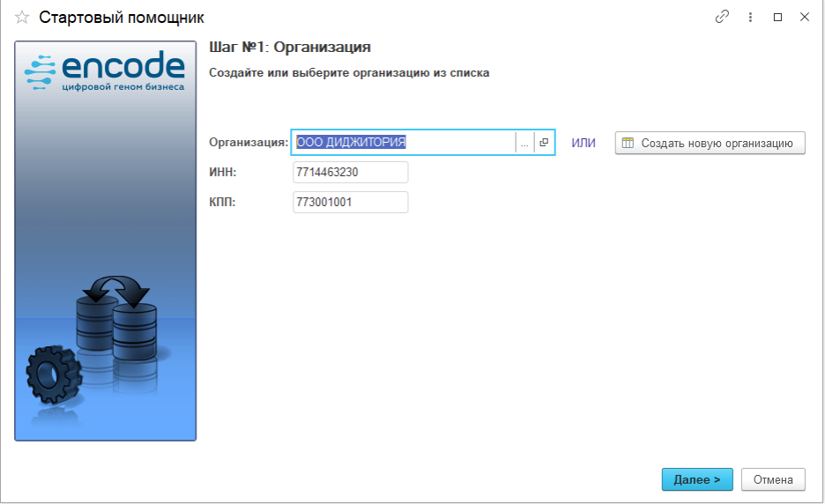Click the Организация field label
Viewport: 825px width, 504px height.
pyautogui.click(x=248, y=143)
